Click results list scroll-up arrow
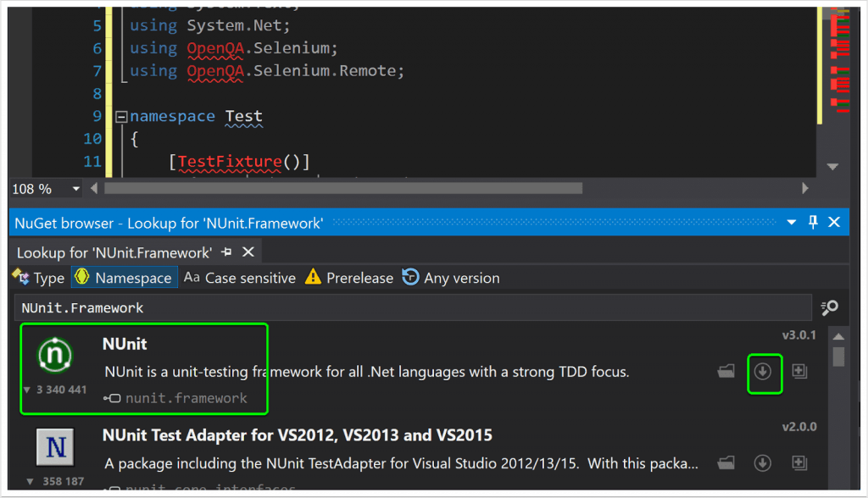This screenshot has height=498, width=868. (x=838, y=336)
